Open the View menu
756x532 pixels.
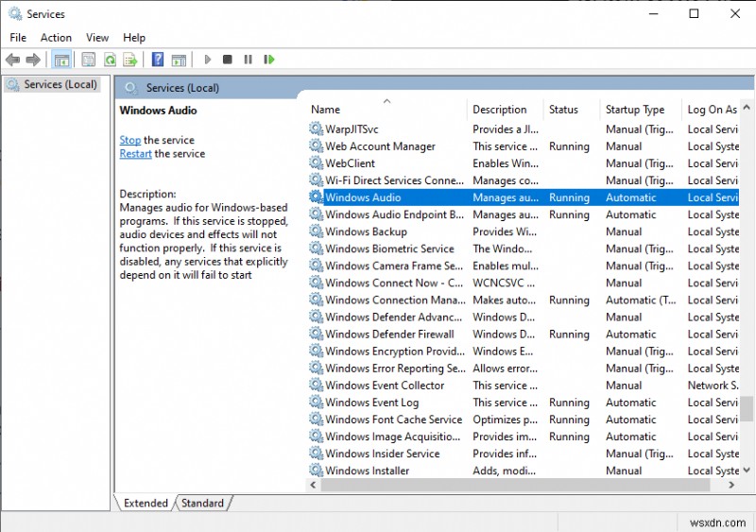click(97, 38)
